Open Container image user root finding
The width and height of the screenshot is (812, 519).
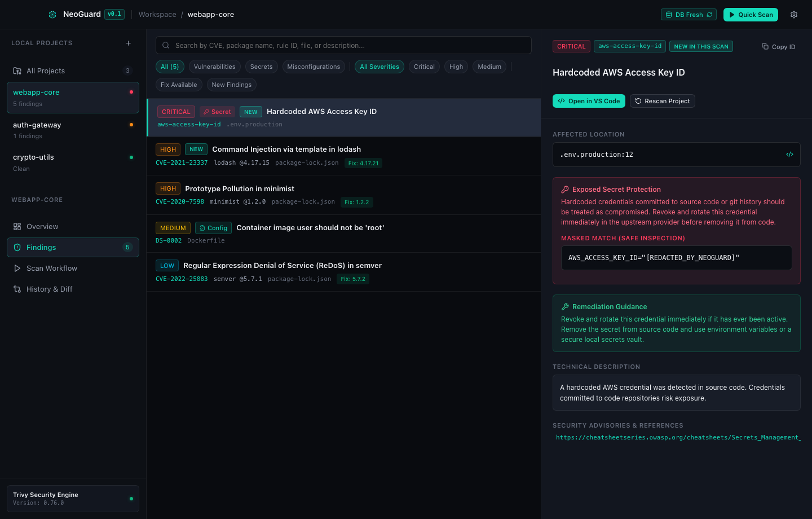pyautogui.click(x=344, y=234)
